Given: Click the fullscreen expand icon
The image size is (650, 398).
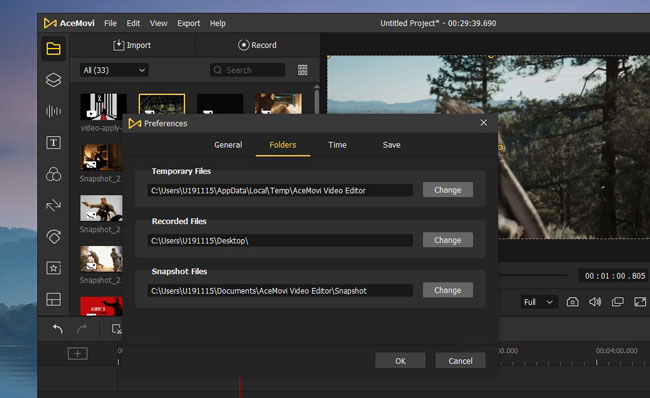Looking at the screenshot, I should (x=640, y=302).
